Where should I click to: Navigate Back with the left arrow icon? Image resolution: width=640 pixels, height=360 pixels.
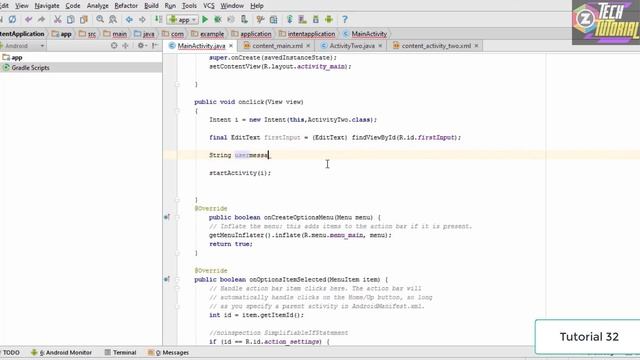129,19
